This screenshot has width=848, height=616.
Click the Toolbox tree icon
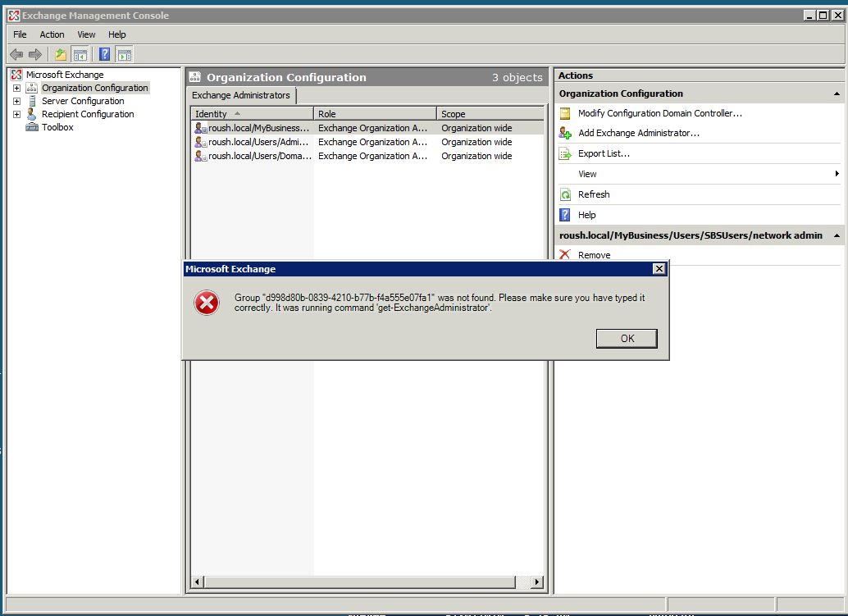pyautogui.click(x=32, y=127)
